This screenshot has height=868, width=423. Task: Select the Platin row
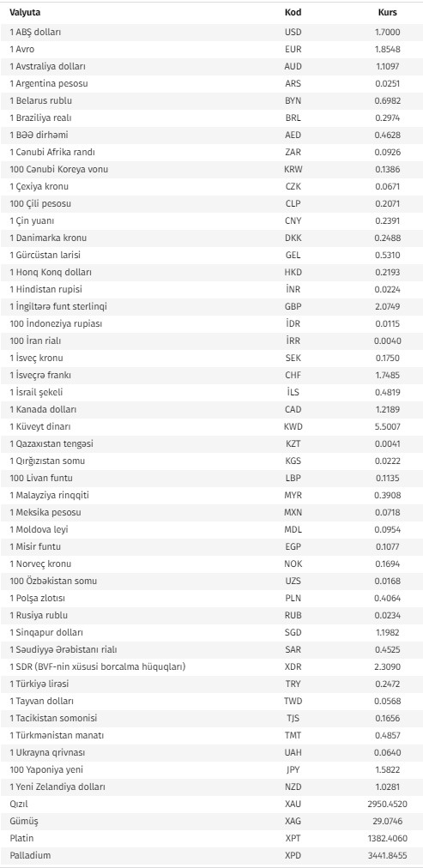click(211, 839)
